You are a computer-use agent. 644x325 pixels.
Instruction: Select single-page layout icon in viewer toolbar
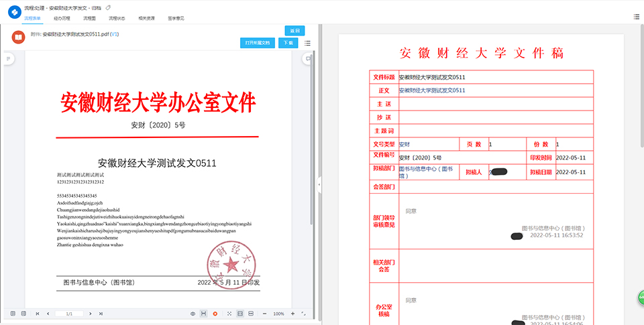(x=13, y=314)
